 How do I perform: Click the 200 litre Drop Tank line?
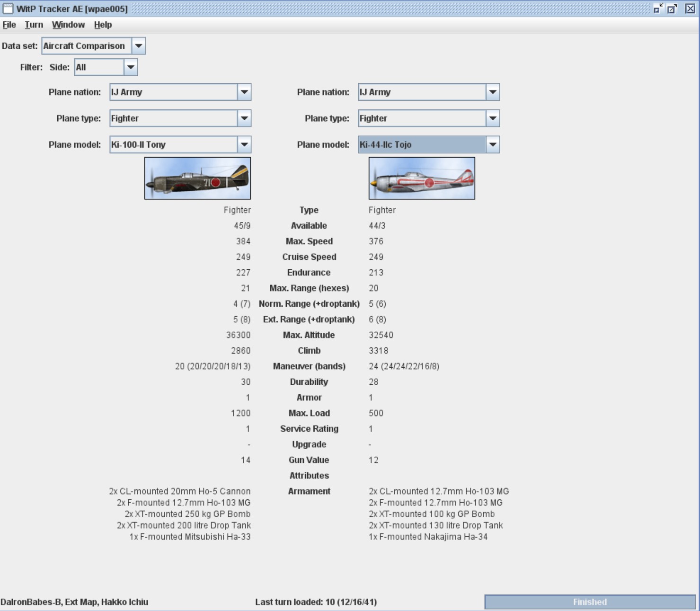point(184,525)
